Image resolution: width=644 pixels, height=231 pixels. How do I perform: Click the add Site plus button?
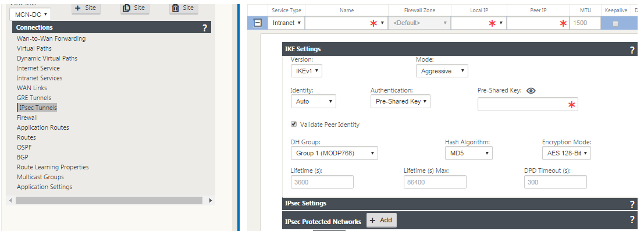(86, 8)
